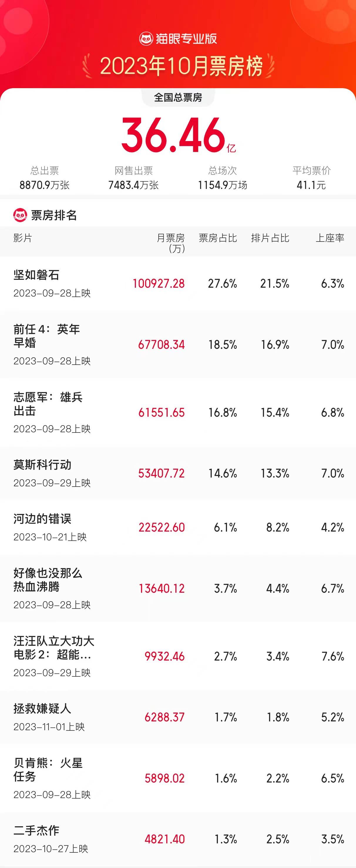Select the 二手杰作 movie title
The image size is (356, 868).
click(x=36, y=830)
